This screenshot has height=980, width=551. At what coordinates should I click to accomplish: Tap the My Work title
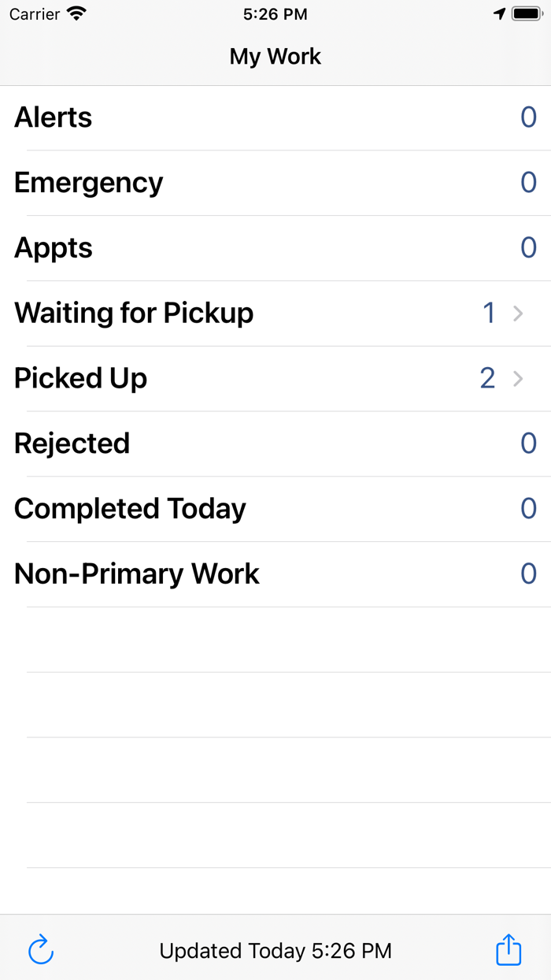point(275,56)
